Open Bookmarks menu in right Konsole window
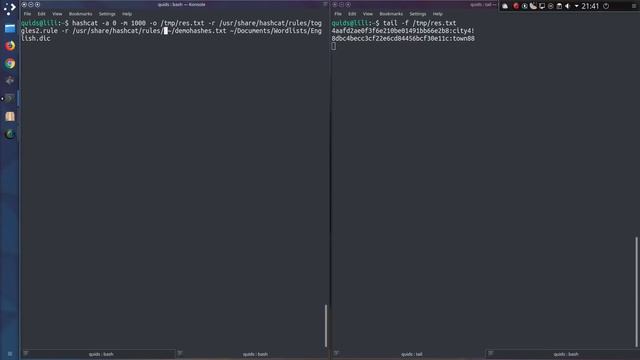 (391, 14)
